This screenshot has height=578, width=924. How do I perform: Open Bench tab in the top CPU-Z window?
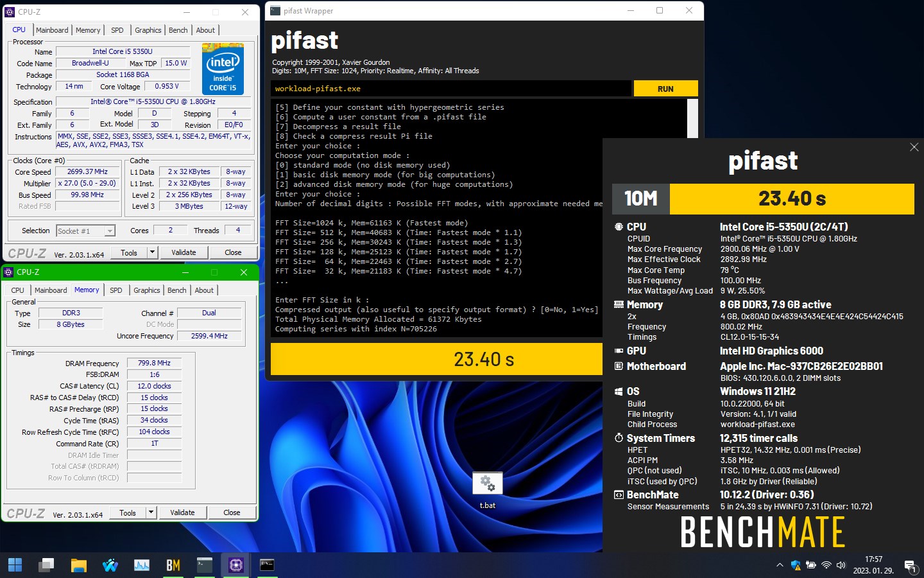tap(178, 30)
